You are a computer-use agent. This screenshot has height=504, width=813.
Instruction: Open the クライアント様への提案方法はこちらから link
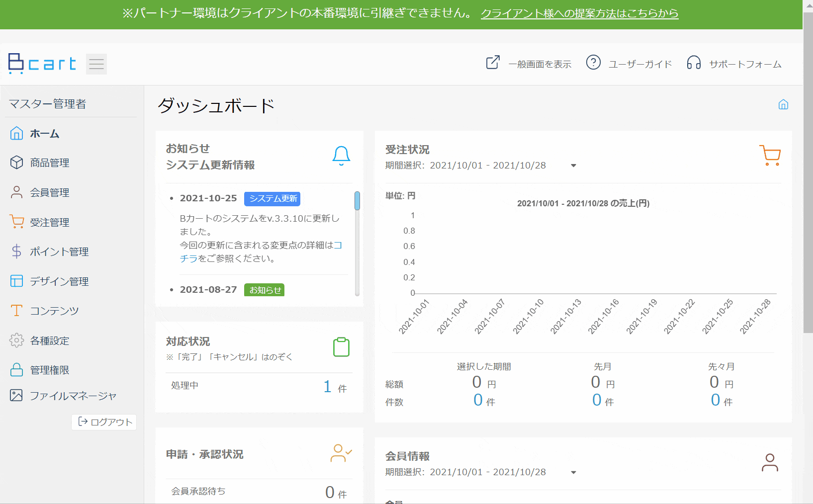[x=579, y=13]
